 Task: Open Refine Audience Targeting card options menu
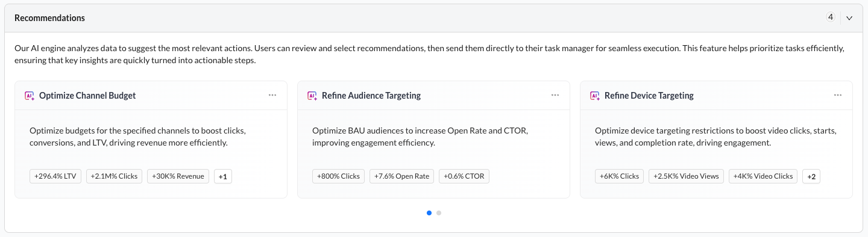[x=555, y=95]
